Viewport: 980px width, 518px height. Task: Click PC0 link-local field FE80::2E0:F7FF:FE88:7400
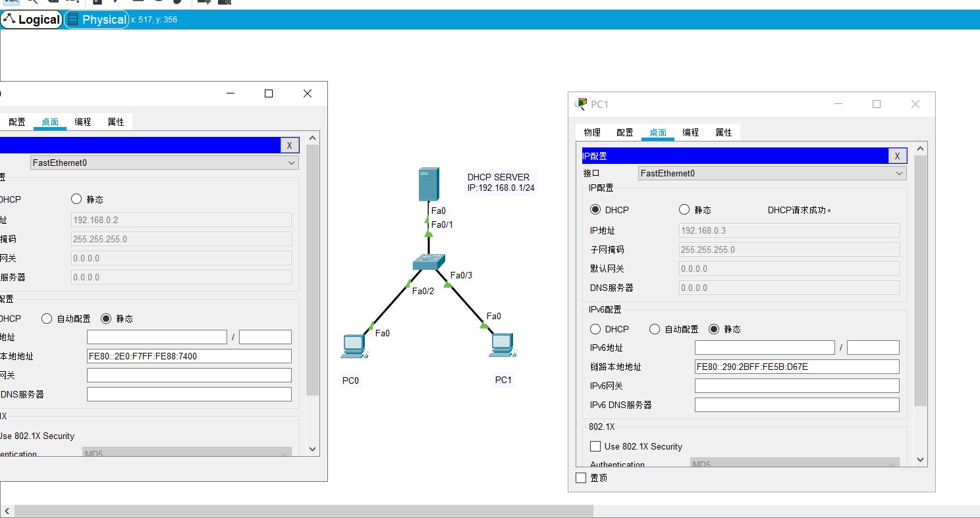click(x=189, y=356)
